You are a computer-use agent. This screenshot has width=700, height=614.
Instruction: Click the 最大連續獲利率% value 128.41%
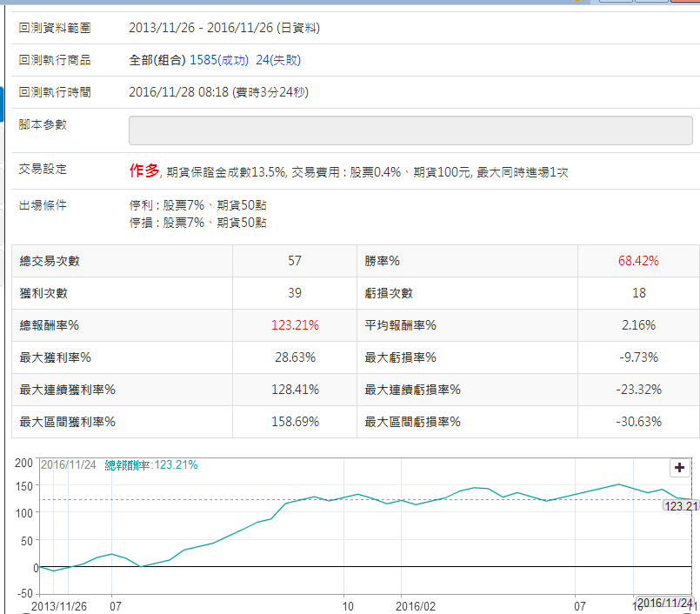click(x=296, y=390)
